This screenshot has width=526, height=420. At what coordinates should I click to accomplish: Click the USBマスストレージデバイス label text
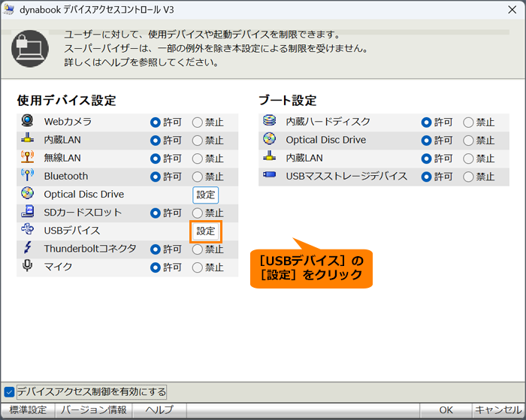click(346, 176)
